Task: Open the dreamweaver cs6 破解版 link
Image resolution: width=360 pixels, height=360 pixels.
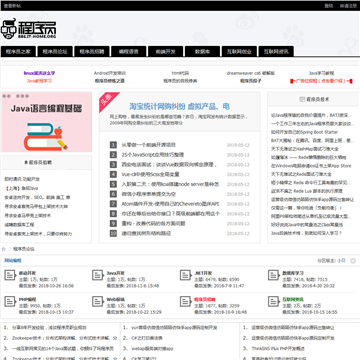Action: click(x=251, y=73)
